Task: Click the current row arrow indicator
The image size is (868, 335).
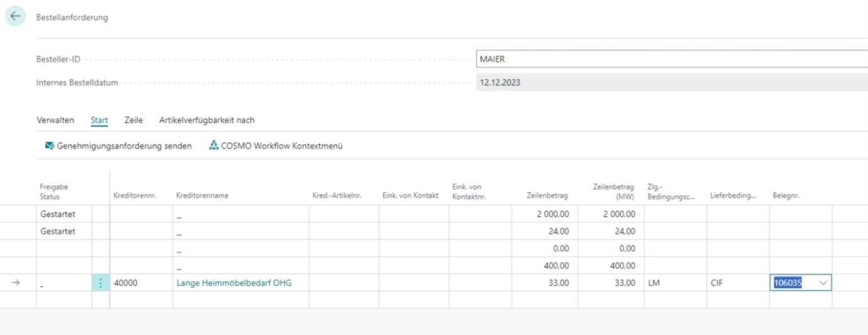Action: (x=16, y=283)
